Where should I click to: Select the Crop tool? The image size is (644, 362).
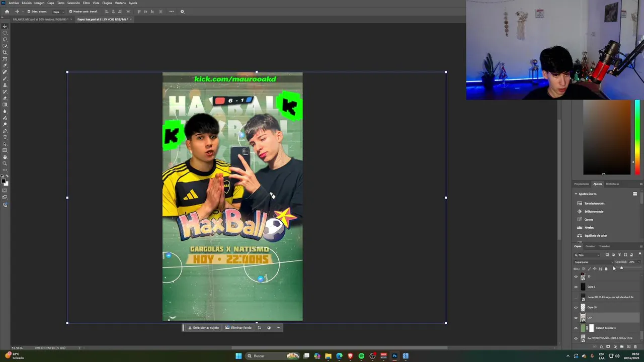pyautogui.click(x=5, y=52)
